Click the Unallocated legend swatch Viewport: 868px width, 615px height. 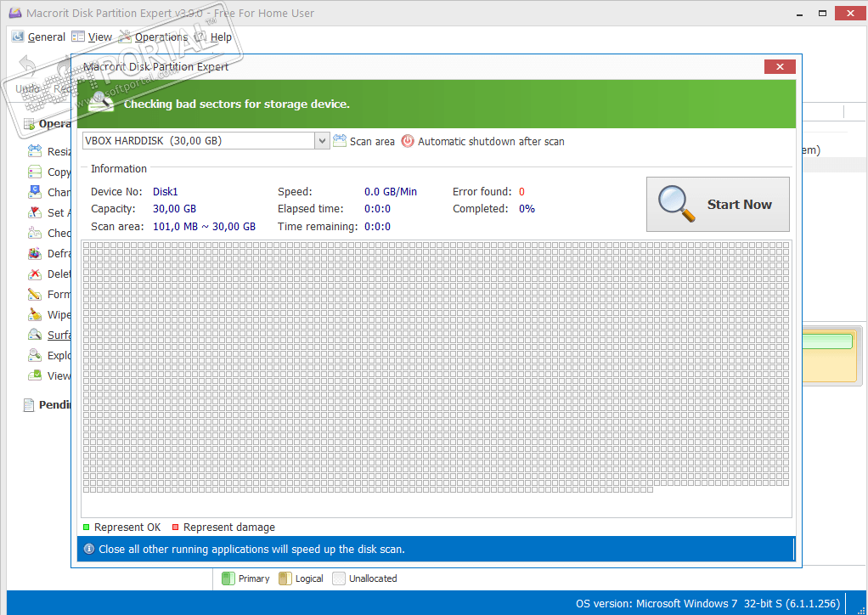point(338,578)
